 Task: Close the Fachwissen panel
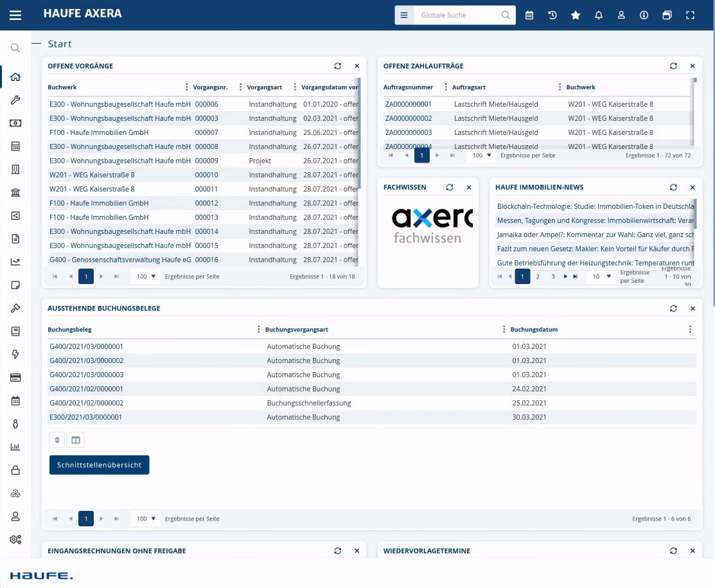(x=469, y=188)
